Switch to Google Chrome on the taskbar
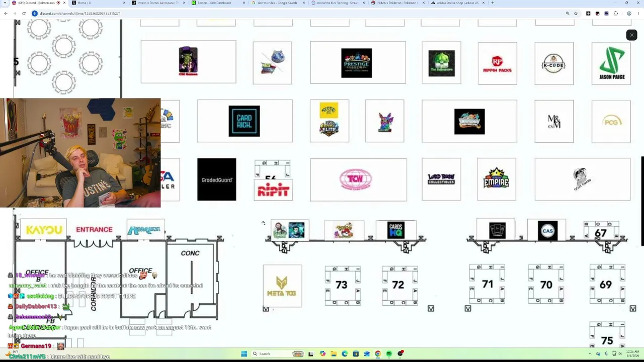 (x=378, y=354)
